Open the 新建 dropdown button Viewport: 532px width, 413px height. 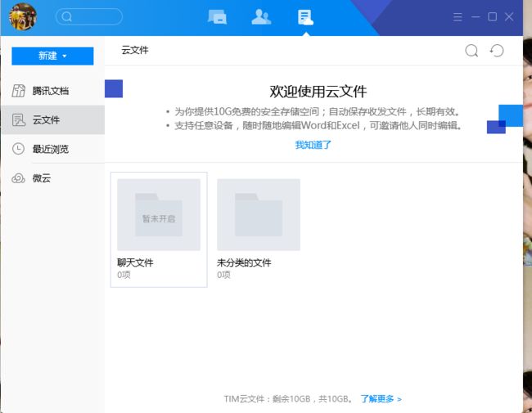52,56
